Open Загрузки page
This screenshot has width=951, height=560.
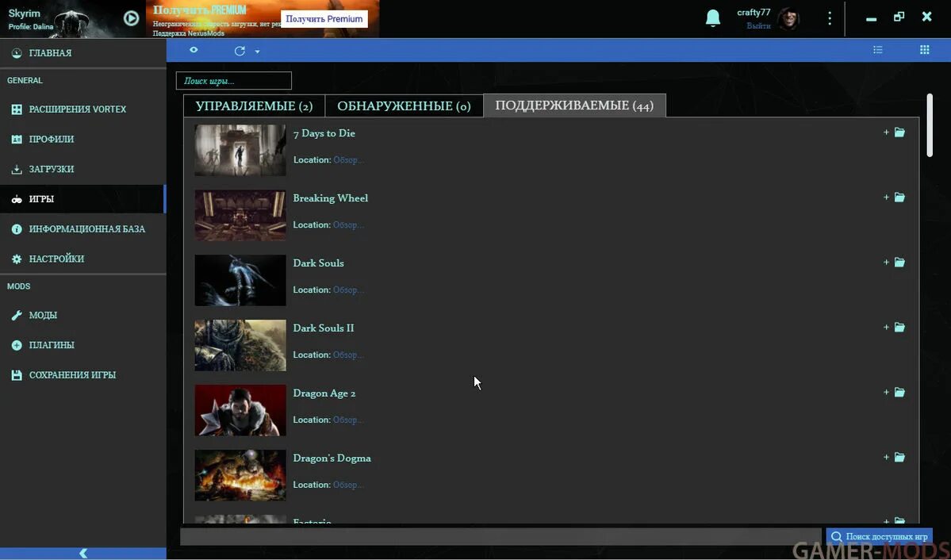(x=82, y=169)
